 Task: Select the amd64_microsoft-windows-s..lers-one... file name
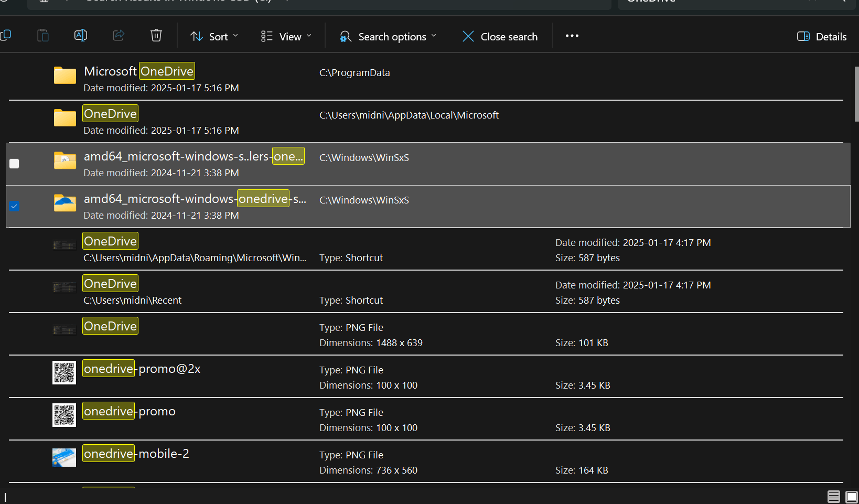(194, 156)
